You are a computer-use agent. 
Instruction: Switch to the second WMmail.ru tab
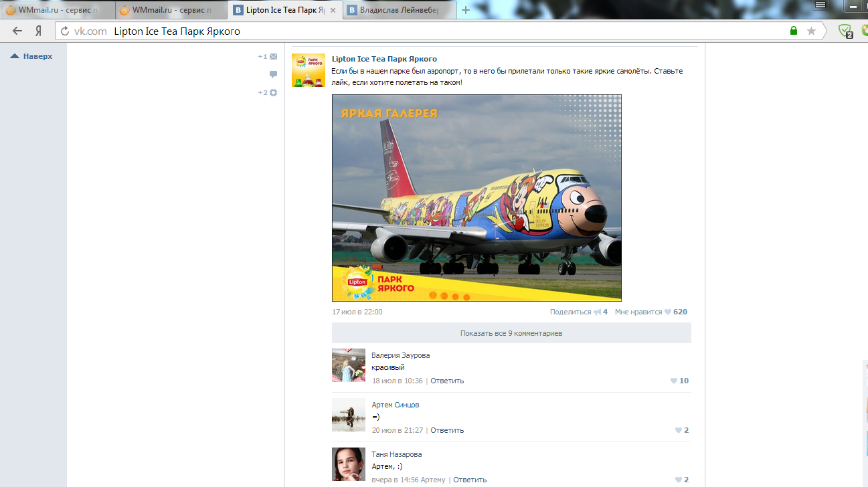172,10
